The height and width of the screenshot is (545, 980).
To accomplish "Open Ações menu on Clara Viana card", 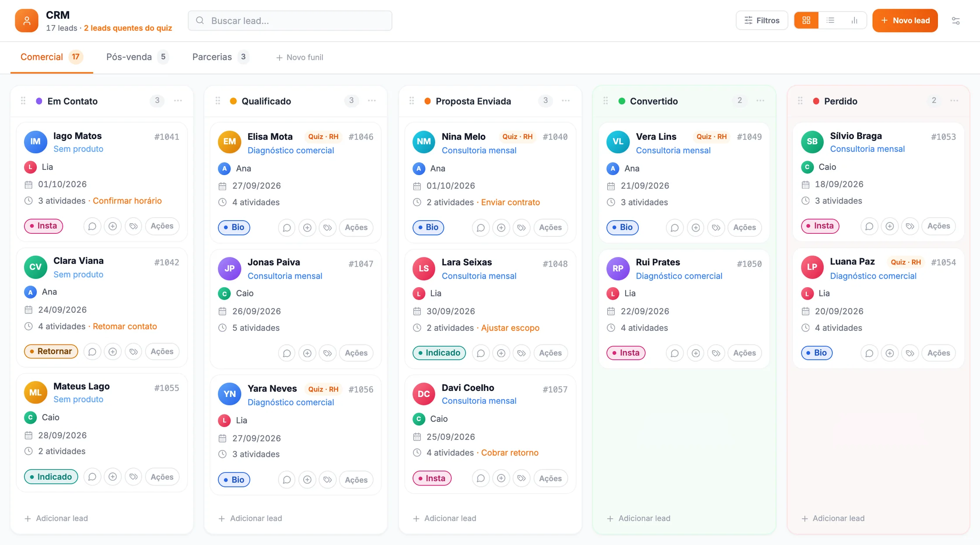I will tap(162, 352).
